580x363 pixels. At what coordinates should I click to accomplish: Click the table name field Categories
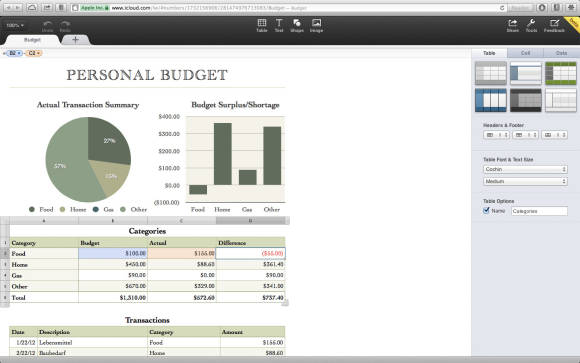tap(539, 211)
